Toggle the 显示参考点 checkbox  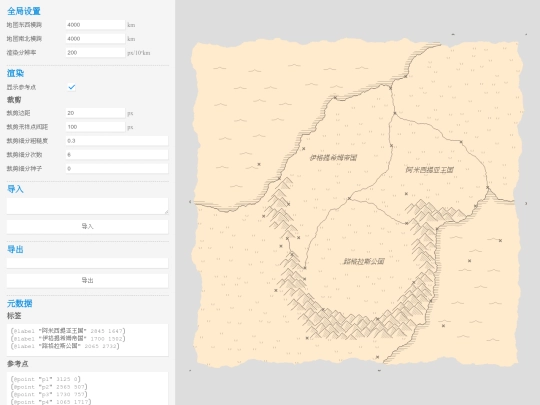pyautogui.click(x=72, y=87)
